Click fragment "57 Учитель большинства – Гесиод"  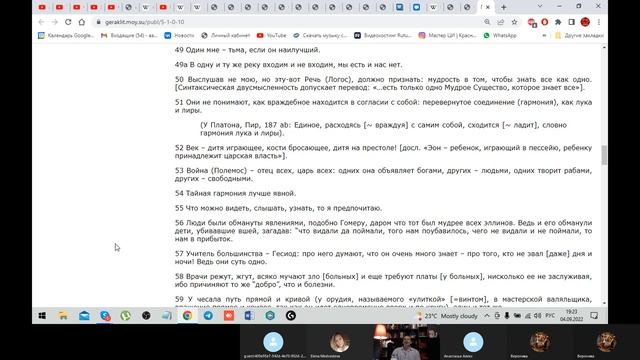click(x=383, y=258)
